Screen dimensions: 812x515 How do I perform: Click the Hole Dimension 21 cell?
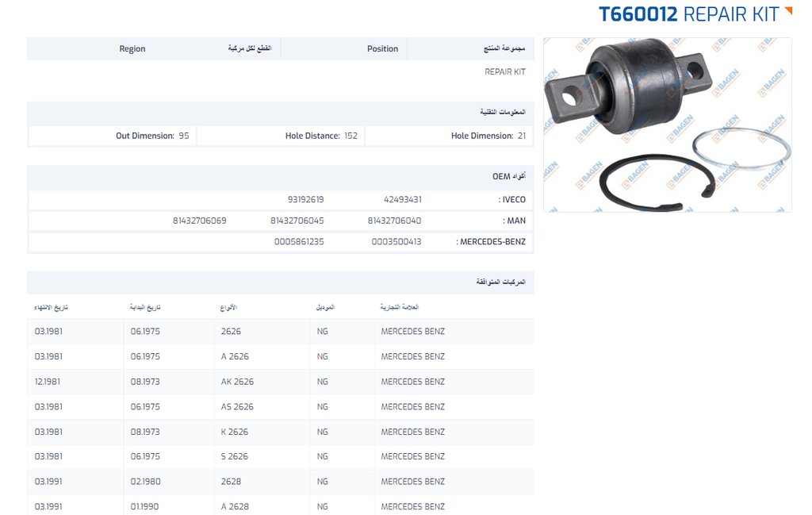[488, 136]
